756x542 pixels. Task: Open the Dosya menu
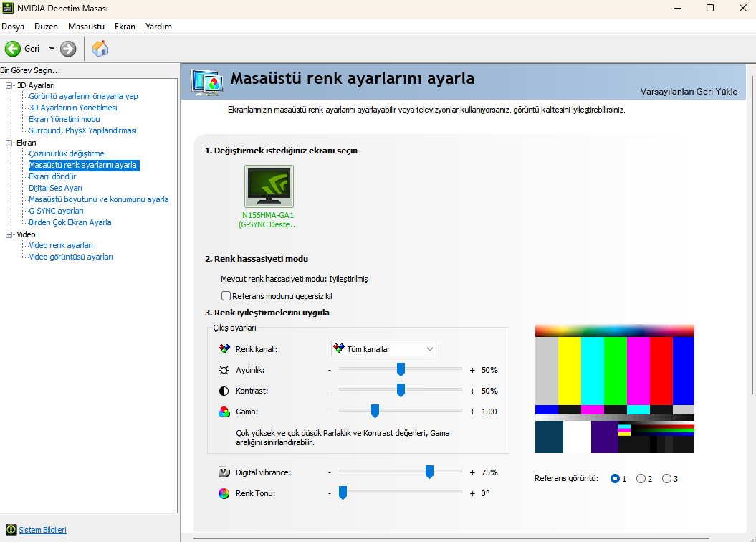click(x=13, y=27)
